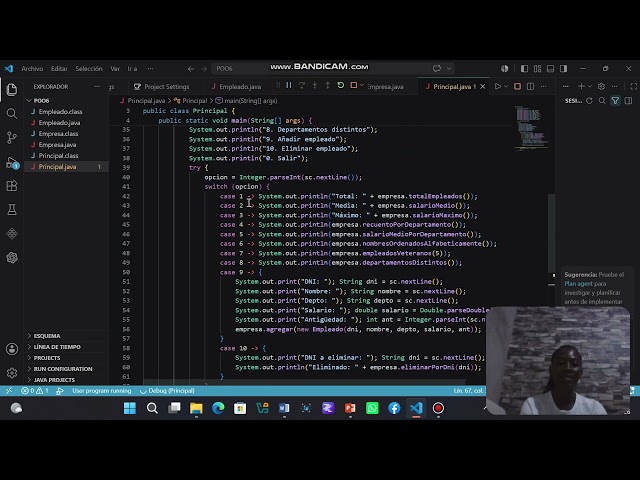The height and width of the screenshot is (480, 640).
Task: Toggle the primary side bar layout button
Action: click(x=524, y=69)
